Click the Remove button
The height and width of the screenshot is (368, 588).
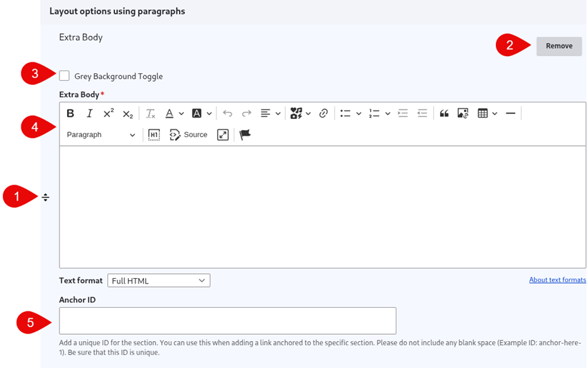(x=559, y=46)
